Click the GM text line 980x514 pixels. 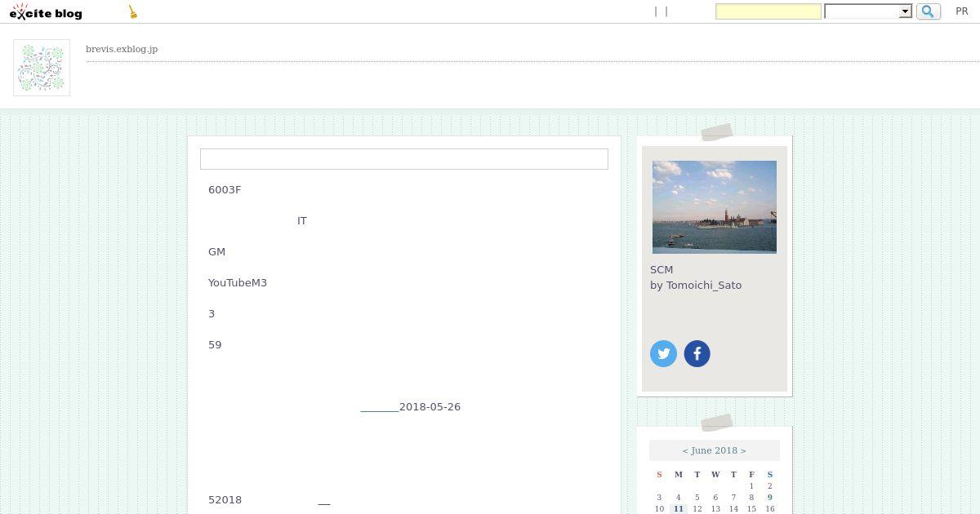[x=216, y=252]
